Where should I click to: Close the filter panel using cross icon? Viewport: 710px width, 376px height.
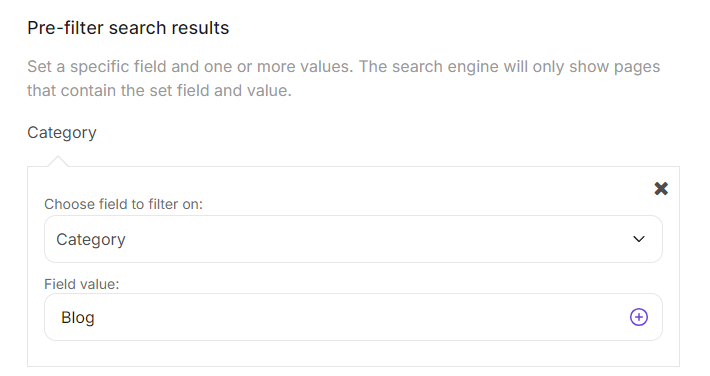point(661,188)
